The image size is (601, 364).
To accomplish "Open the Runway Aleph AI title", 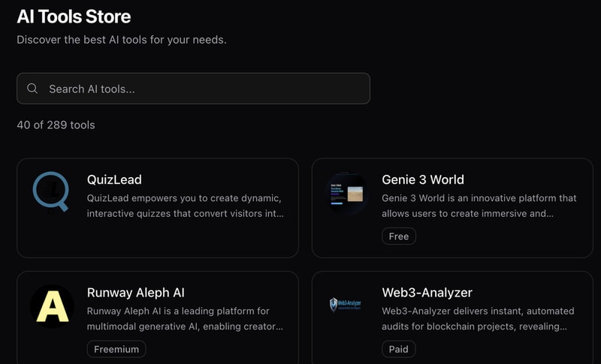I will pyautogui.click(x=135, y=293).
